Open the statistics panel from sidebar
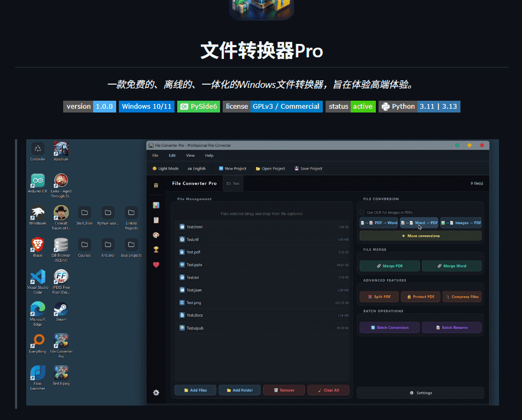The height and width of the screenshot is (420, 522). pyautogui.click(x=156, y=204)
